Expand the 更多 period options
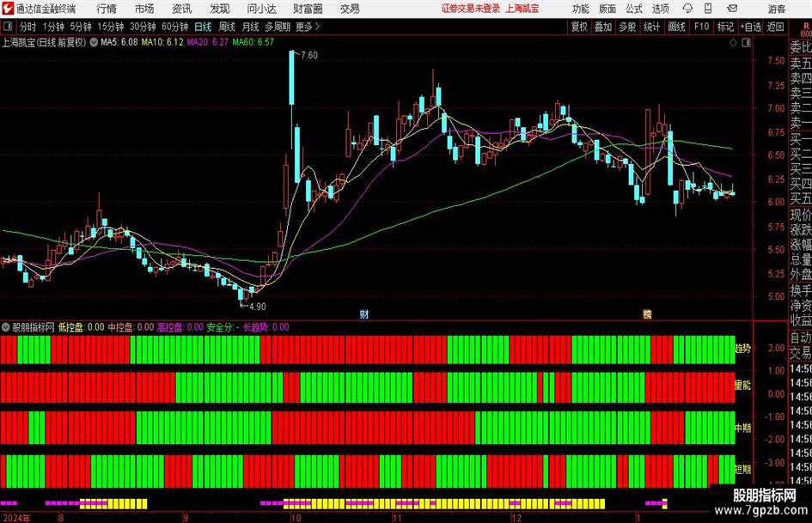This screenshot has height=523, width=812. 308,27
